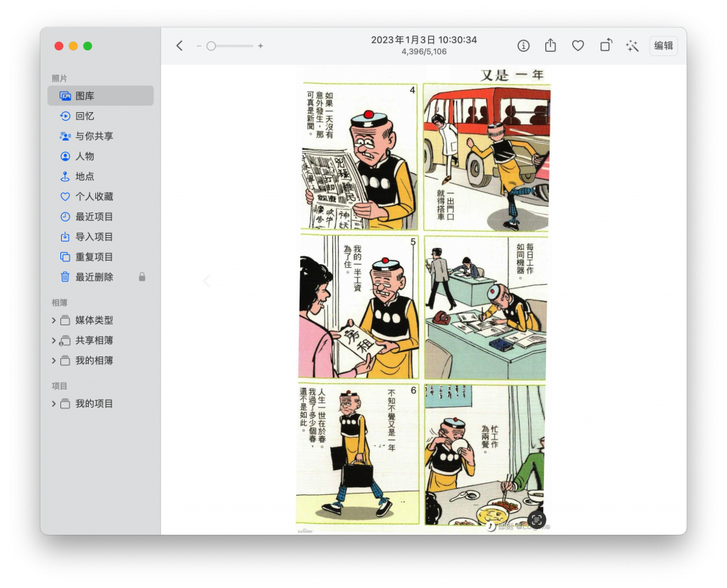Close the Photos window with red button

59,46
